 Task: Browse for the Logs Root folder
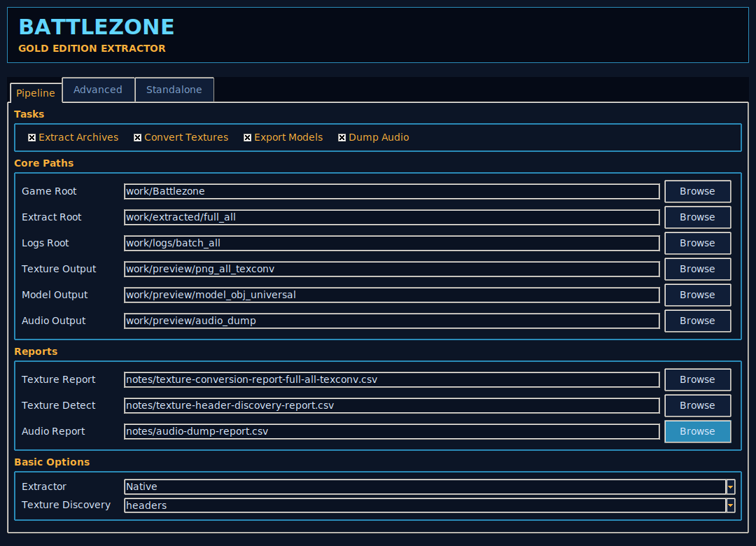point(697,243)
